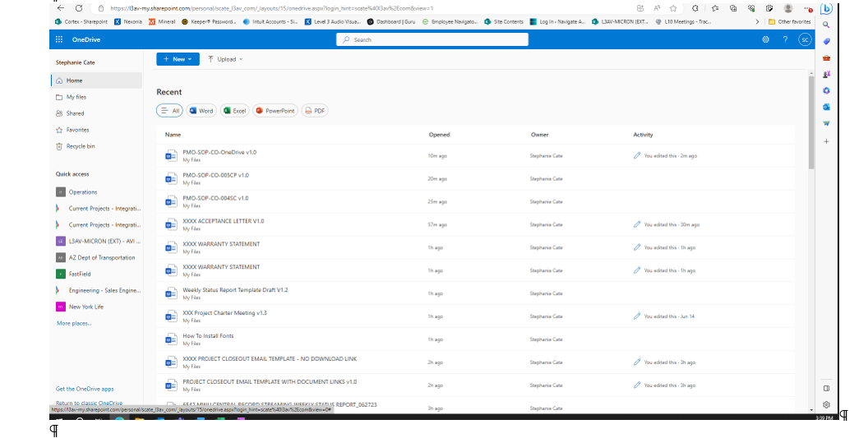Viewport: 868px width, 438px height.
Task: Open the shopping tag icon in Edge sidebar
Action: click(826, 42)
